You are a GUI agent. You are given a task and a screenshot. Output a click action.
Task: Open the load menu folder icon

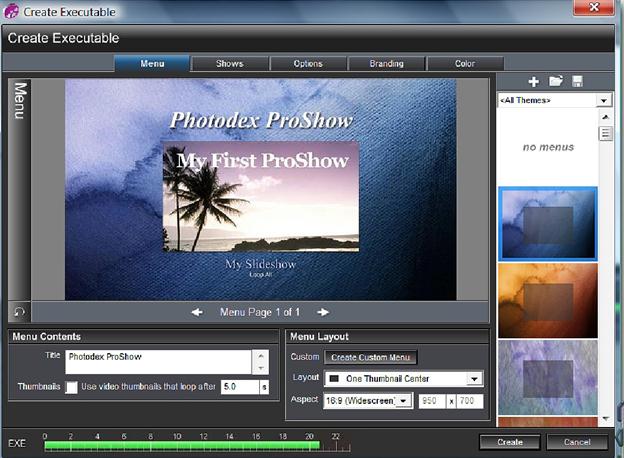coord(556,81)
